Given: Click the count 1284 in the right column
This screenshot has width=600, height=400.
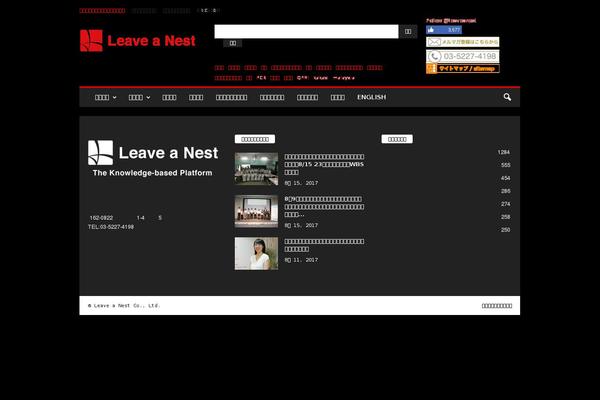Looking at the screenshot, I should click(x=504, y=152).
